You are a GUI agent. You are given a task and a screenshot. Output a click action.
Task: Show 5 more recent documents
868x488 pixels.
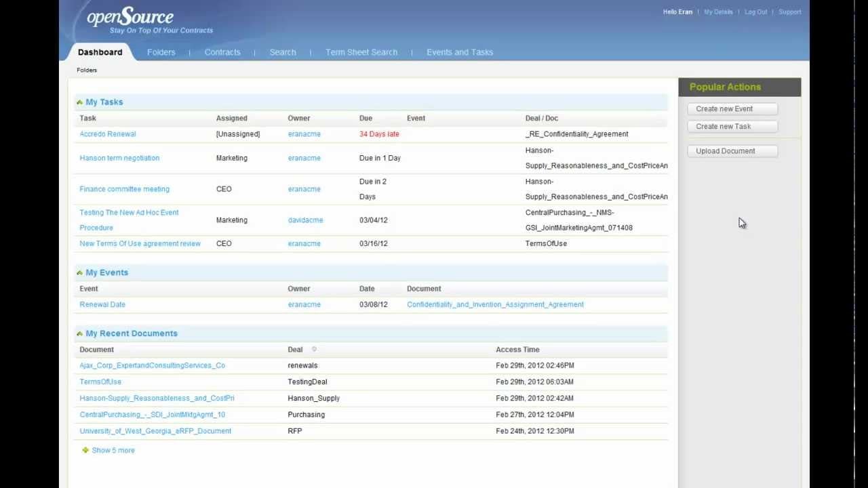click(x=113, y=450)
